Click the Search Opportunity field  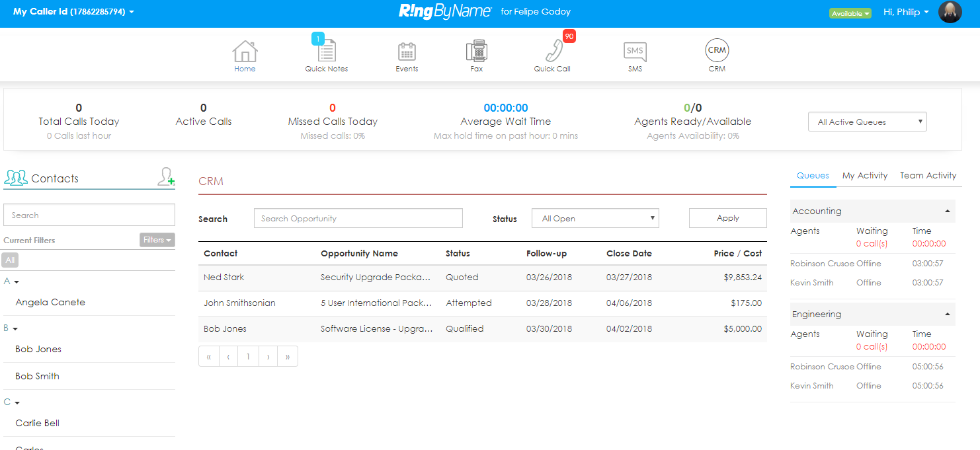coord(358,218)
